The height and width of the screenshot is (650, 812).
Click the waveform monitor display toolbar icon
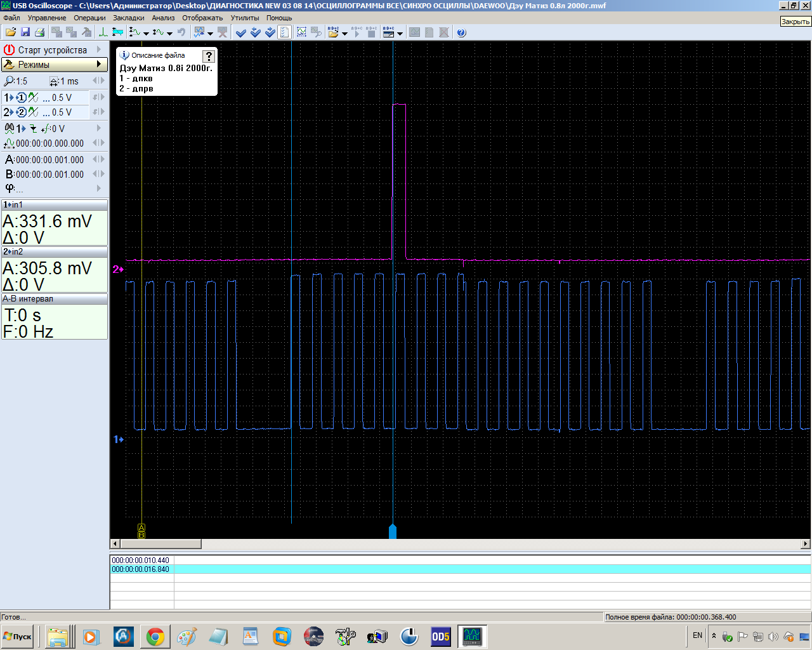tap(199, 32)
